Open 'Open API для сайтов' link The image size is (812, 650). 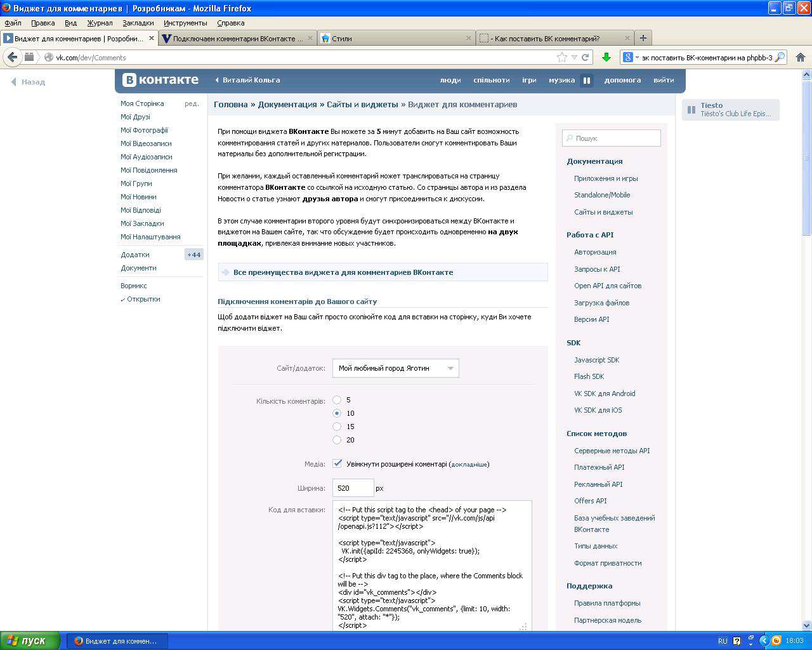tap(608, 286)
